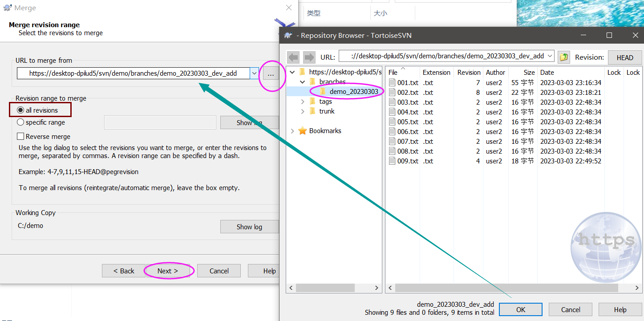Click Cancel in the Repository Browser
The image size is (644, 321).
pyautogui.click(x=571, y=309)
